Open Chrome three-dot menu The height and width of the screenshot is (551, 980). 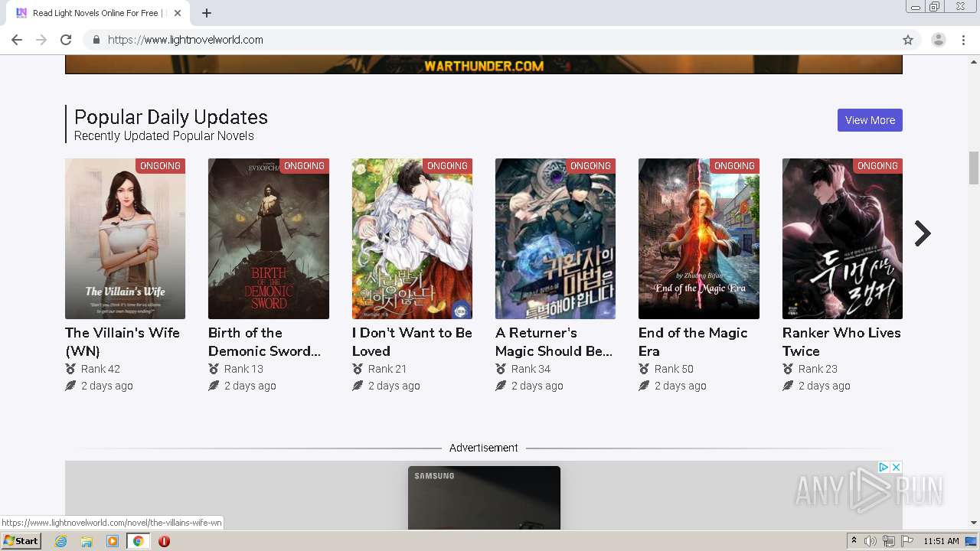point(963,40)
